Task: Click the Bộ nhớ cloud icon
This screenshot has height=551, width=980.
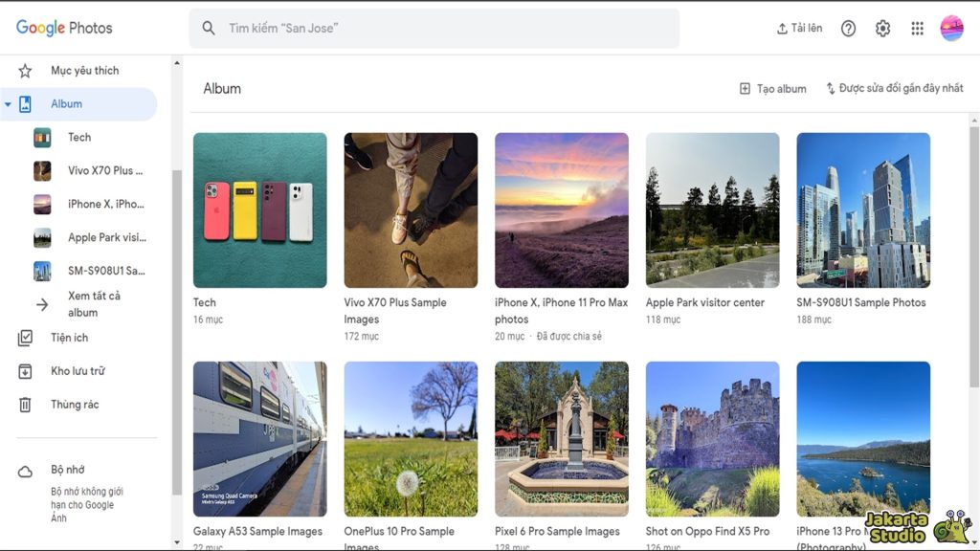Action: pyautogui.click(x=25, y=472)
